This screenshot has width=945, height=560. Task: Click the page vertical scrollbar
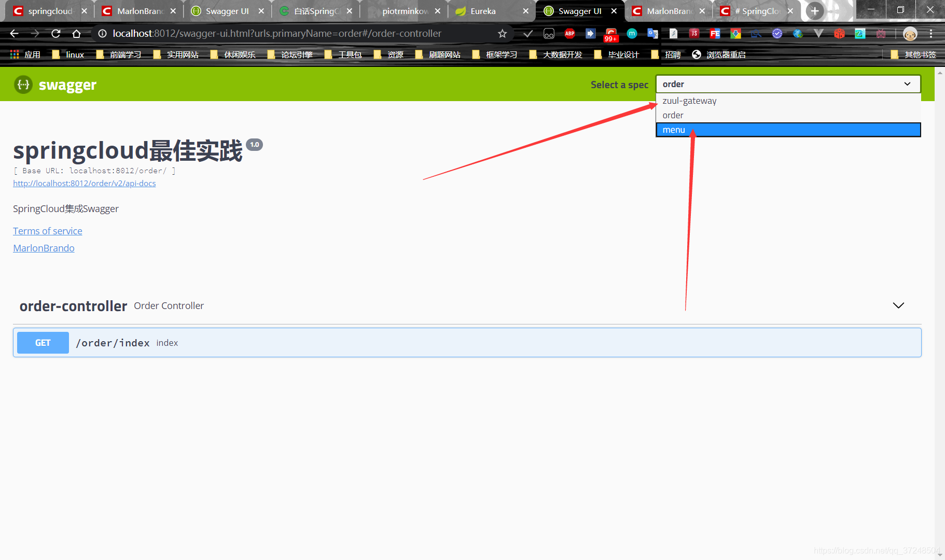pyautogui.click(x=940, y=313)
